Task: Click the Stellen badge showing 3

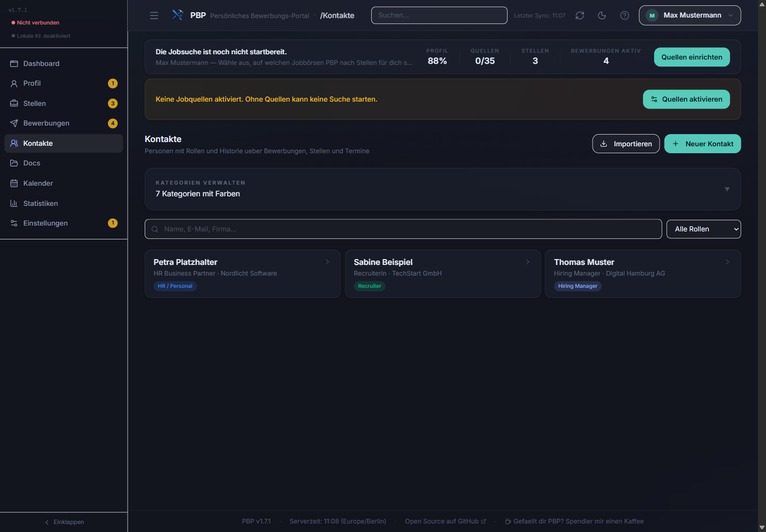Action: [x=113, y=103]
